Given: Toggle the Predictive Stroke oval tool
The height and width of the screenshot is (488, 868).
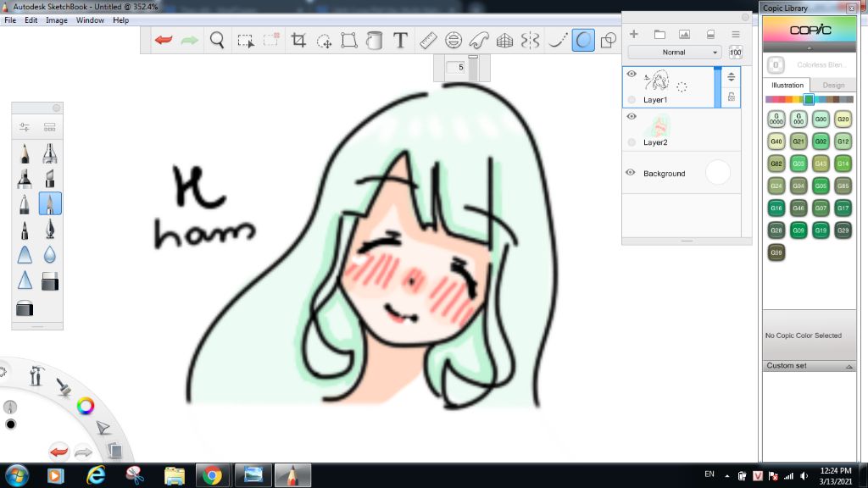Looking at the screenshot, I should click(583, 41).
